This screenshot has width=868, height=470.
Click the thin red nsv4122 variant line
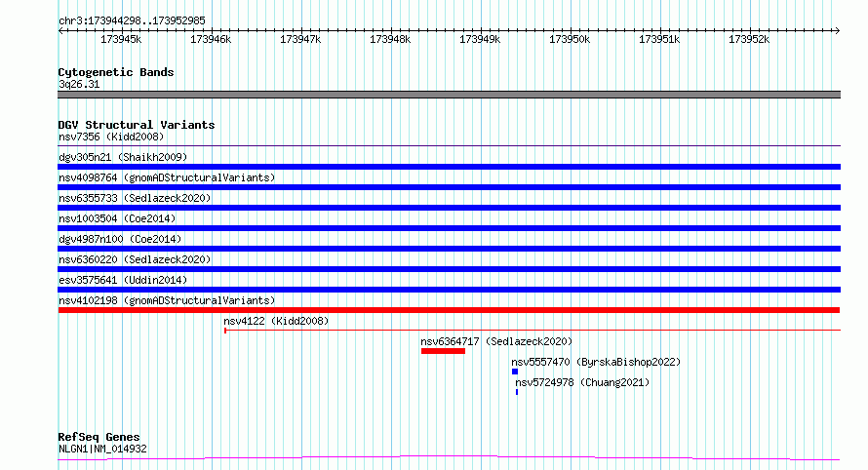pos(533,331)
